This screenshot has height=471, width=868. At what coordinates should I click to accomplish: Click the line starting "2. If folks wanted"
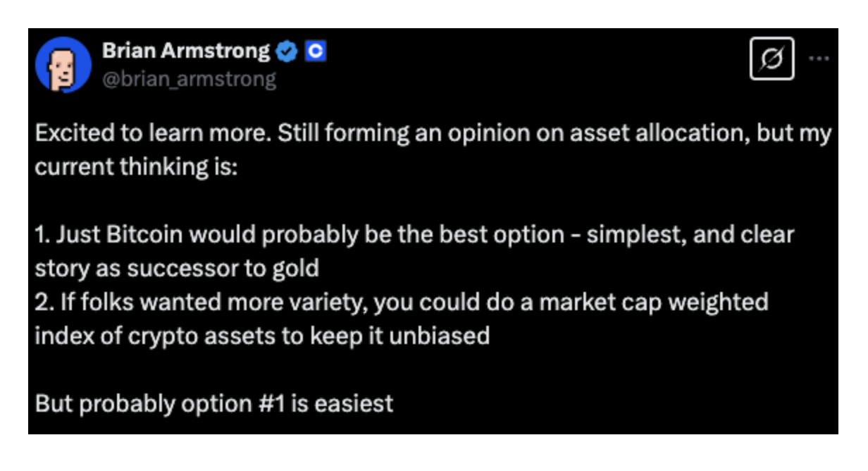pyautogui.click(x=402, y=302)
